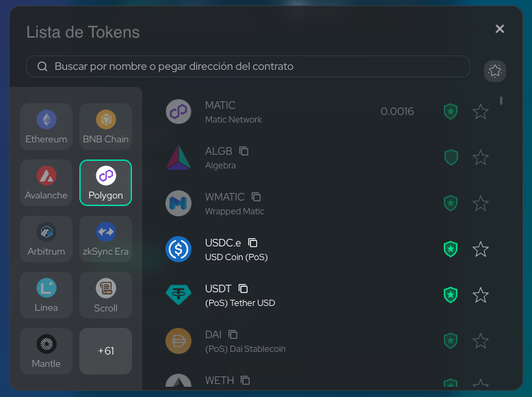This screenshot has width=532, height=397.
Task: Pick the zkSync Era network
Action: click(105, 239)
